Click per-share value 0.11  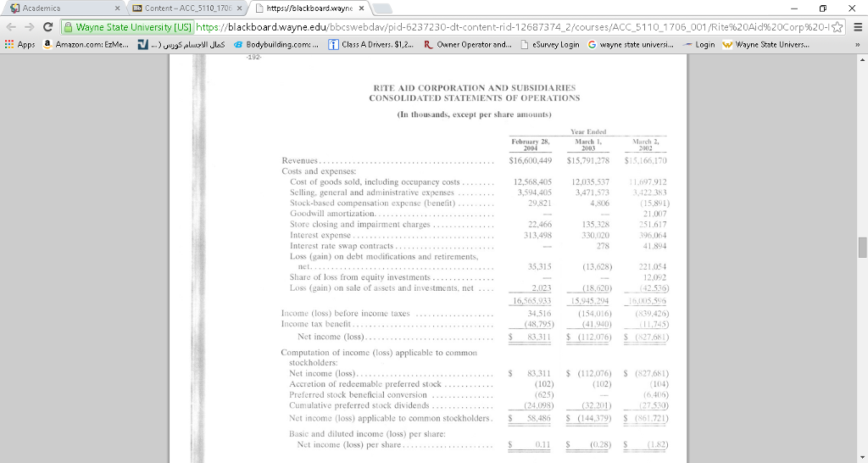(x=542, y=444)
